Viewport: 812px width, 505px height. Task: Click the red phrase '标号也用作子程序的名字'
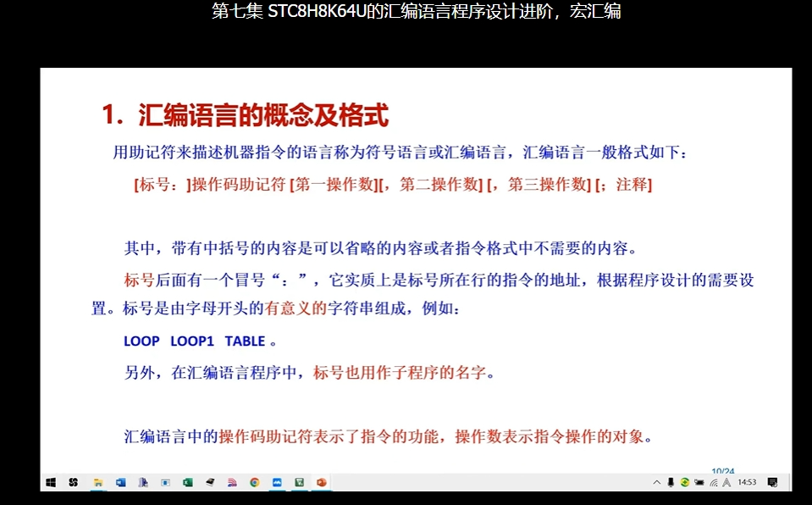(400, 372)
